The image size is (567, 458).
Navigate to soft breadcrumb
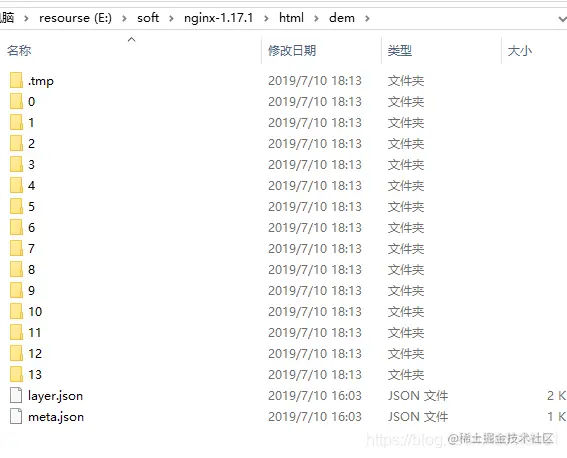point(148,18)
